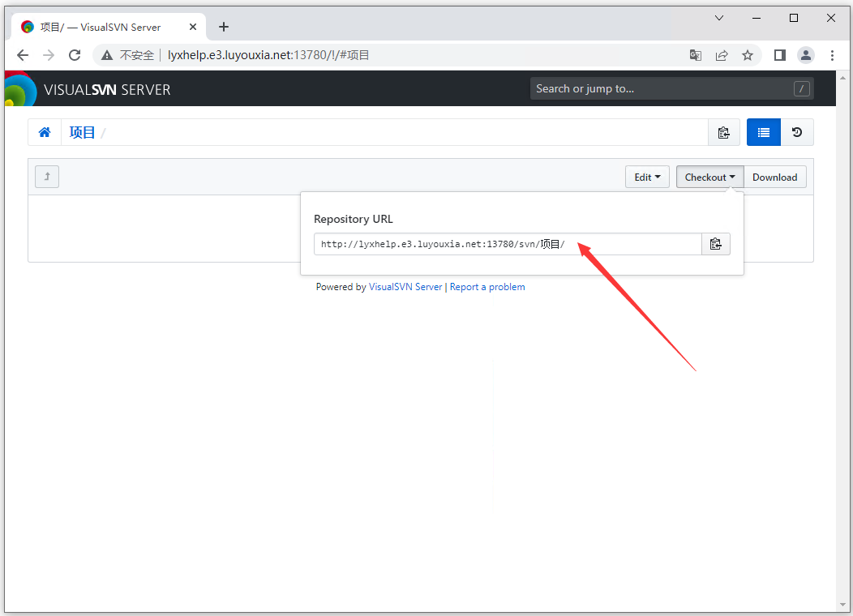The height and width of the screenshot is (616, 853).
Task: Click the VisualSVN Server logo
Action: pyautogui.click(x=88, y=88)
